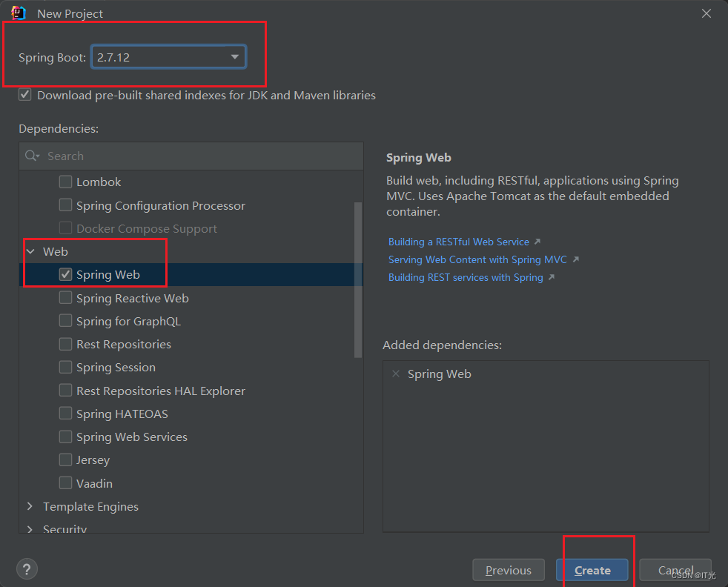Check Spring Reactive Web
This screenshot has width=728, height=587.
click(65, 297)
